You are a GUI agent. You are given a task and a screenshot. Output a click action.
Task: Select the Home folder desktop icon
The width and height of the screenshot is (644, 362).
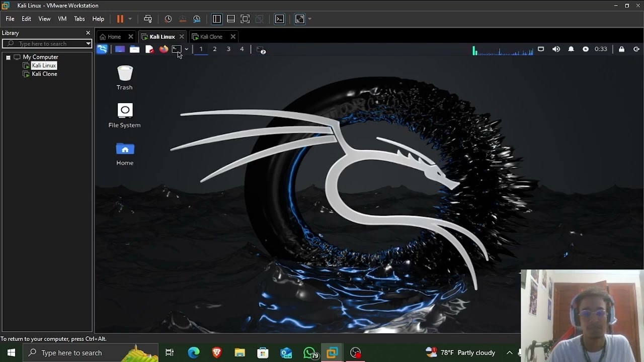pyautogui.click(x=125, y=154)
